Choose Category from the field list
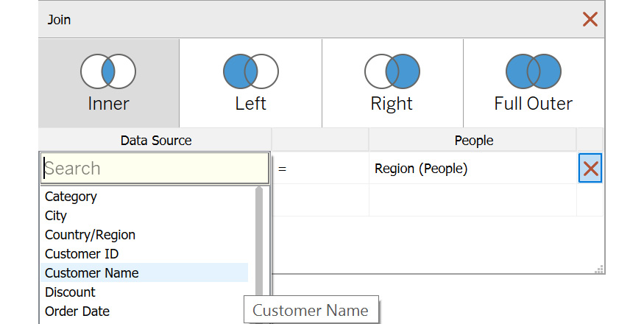 [144, 197]
